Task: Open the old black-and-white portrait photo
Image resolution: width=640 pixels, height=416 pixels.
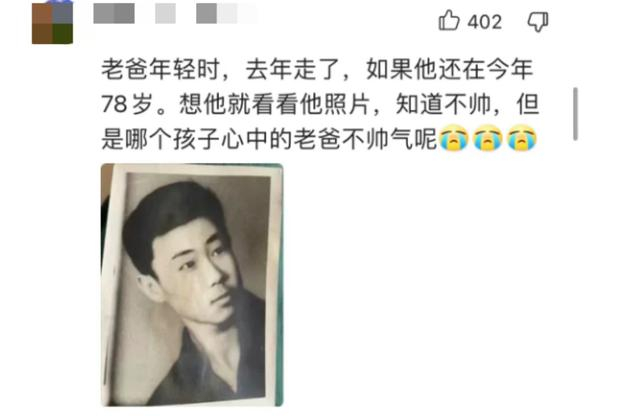Action: [192, 285]
